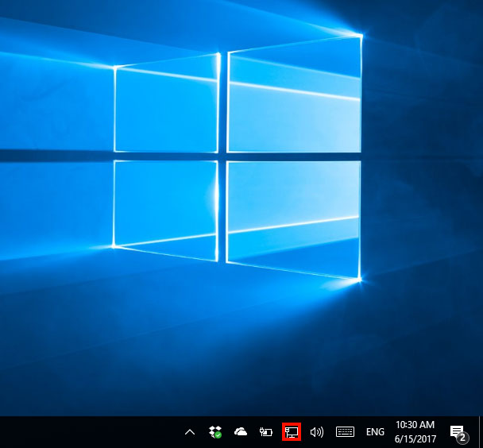Open the touch keyboard icon
This screenshot has height=448, width=483.
[x=345, y=431]
